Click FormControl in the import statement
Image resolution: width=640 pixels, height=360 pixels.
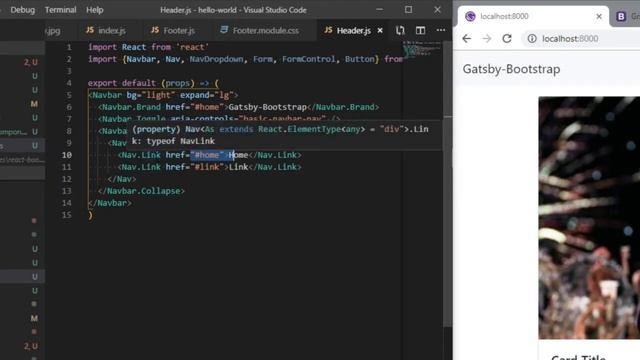click(x=309, y=59)
